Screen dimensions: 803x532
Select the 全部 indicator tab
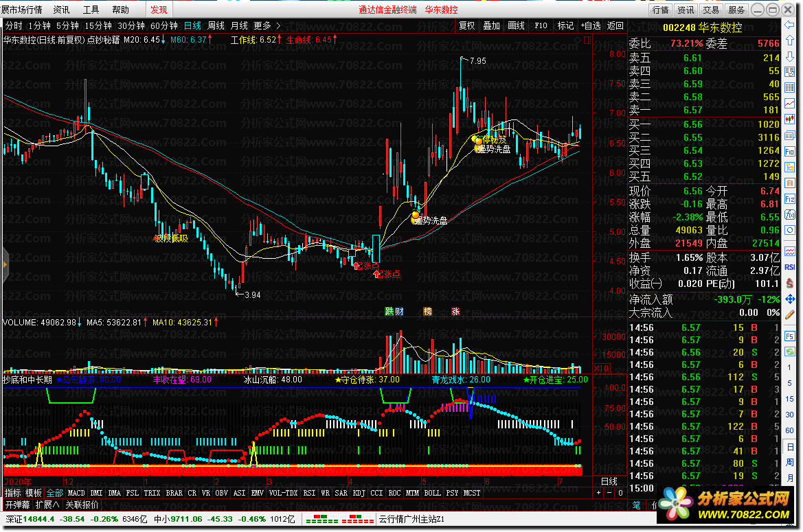[x=55, y=493]
